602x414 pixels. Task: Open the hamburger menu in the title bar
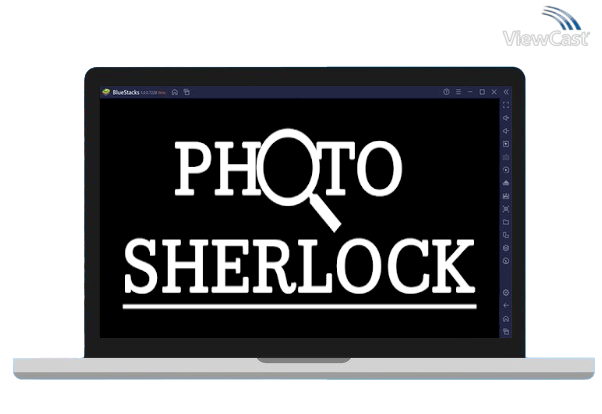click(458, 92)
